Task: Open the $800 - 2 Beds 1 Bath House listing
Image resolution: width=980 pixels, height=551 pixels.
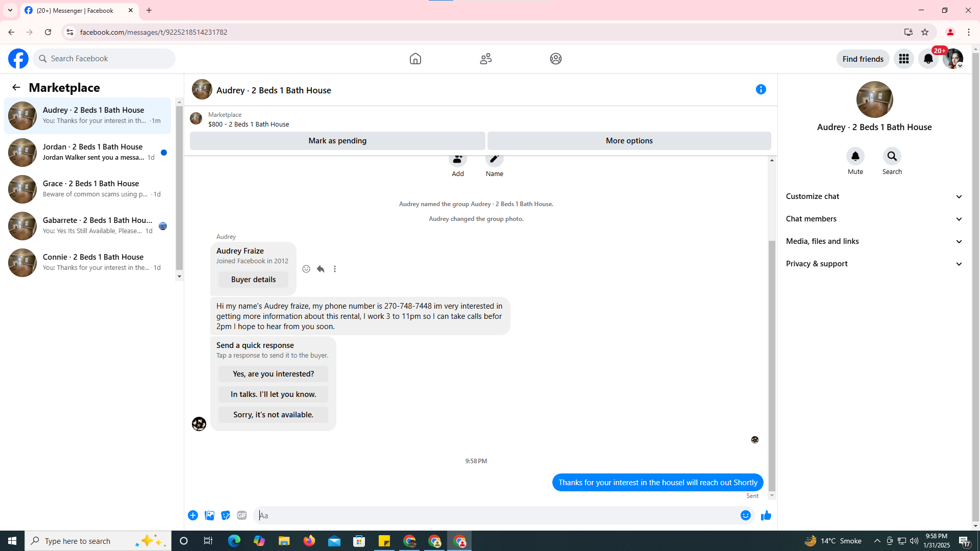Action: [x=249, y=124]
